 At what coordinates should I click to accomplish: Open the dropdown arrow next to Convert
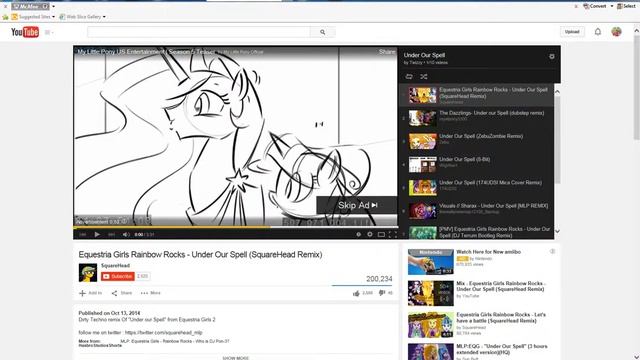(611, 6)
